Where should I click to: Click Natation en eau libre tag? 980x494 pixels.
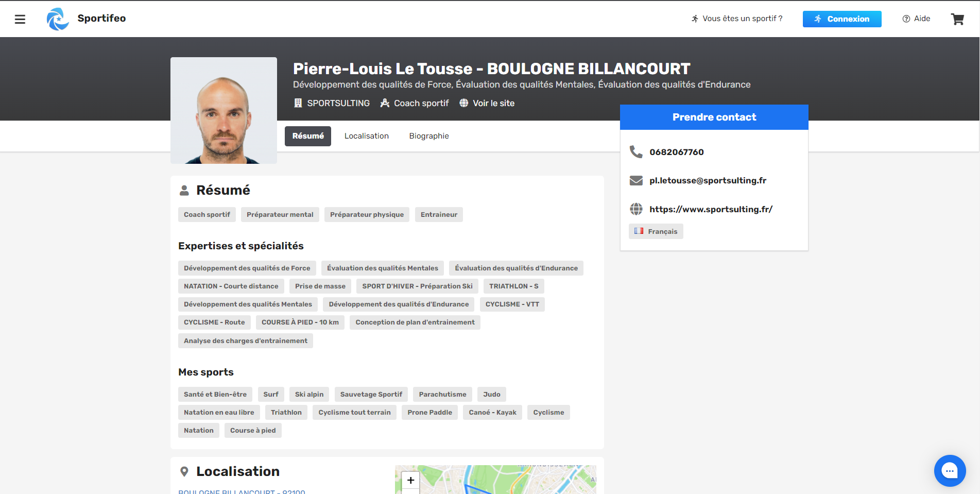tap(219, 413)
